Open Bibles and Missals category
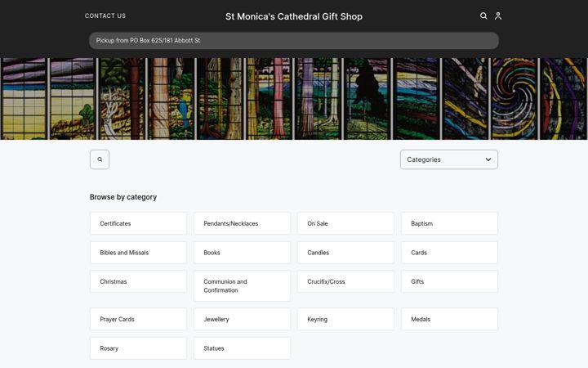This screenshot has height=368, width=588. pyautogui.click(x=138, y=253)
